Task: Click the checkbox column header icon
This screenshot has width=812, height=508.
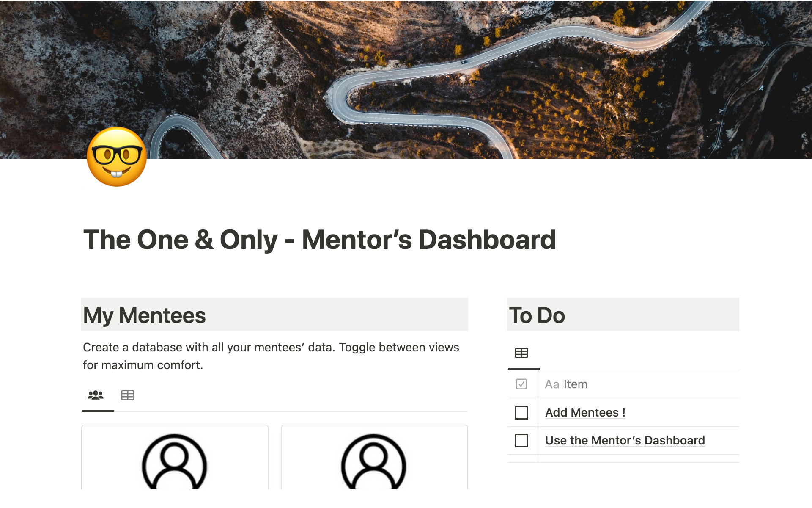Action: (x=521, y=384)
